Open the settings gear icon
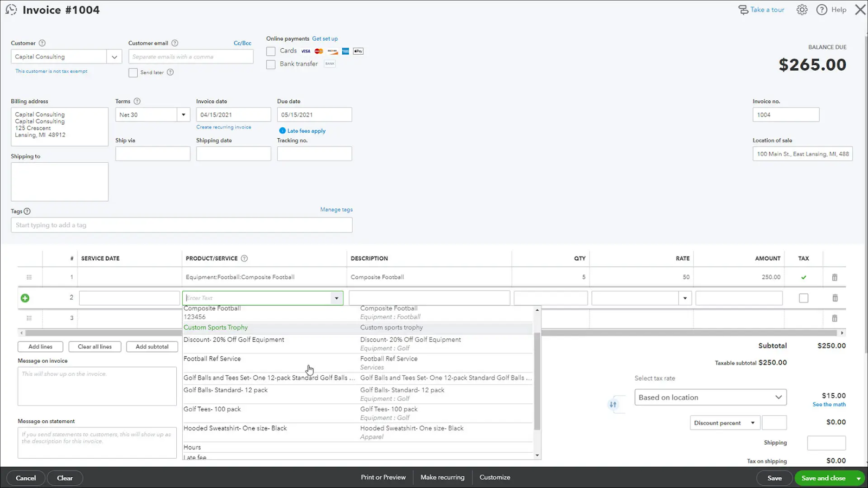868x488 pixels. (x=802, y=9)
